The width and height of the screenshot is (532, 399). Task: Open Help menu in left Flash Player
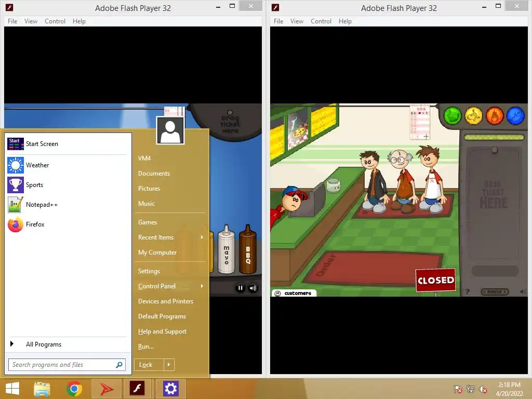(x=79, y=21)
